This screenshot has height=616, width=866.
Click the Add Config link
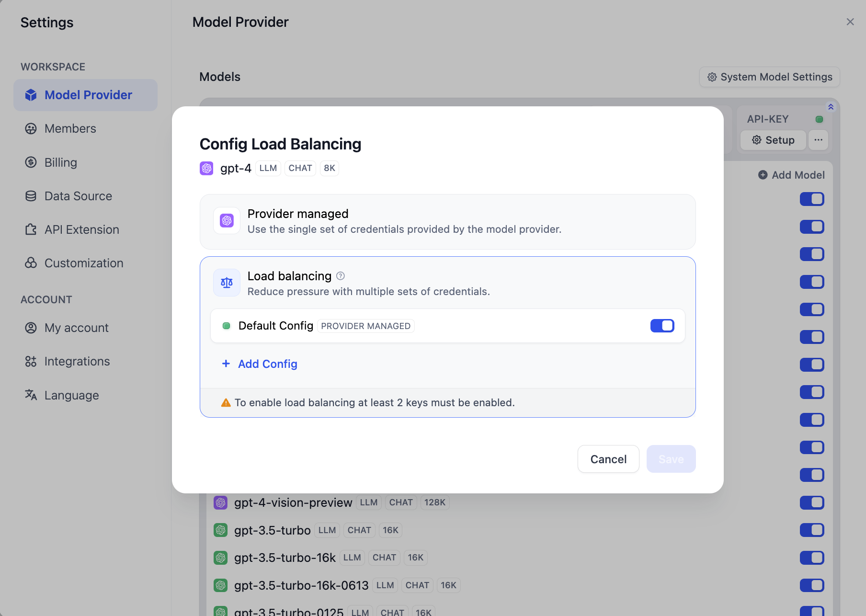(x=267, y=364)
